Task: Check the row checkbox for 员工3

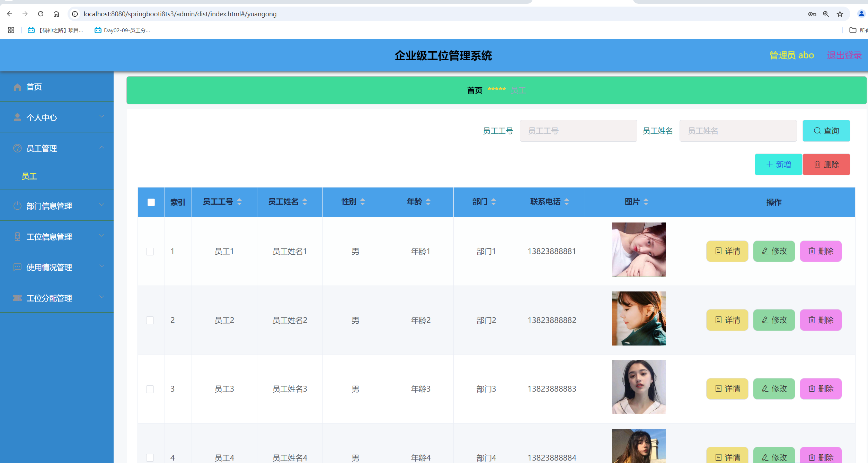Action: pyautogui.click(x=150, y=389)
